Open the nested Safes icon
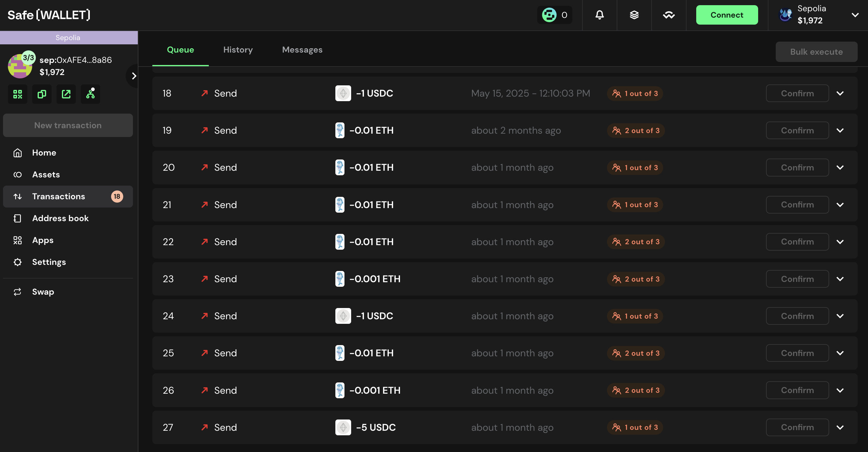 [90, 94]
